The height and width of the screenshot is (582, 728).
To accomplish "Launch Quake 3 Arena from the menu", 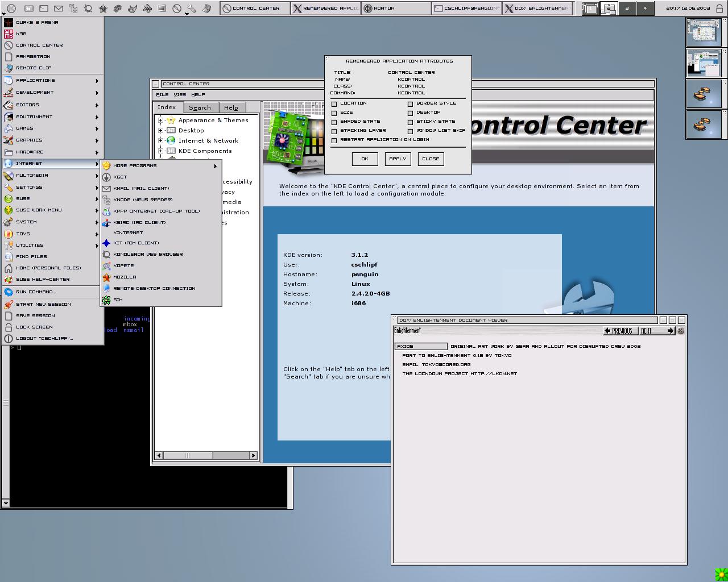I will 52,22.
